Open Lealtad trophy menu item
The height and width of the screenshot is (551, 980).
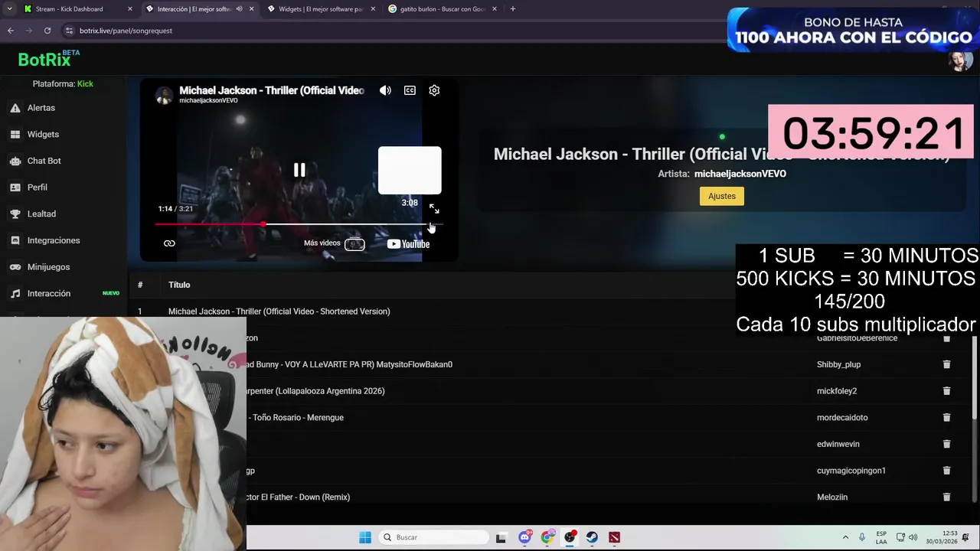click(x=41, y=214)
